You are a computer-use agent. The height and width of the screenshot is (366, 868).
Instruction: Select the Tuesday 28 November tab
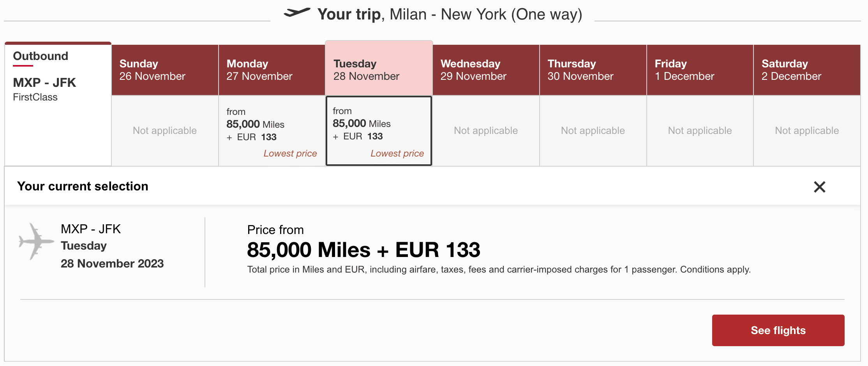tap(379, 69)
